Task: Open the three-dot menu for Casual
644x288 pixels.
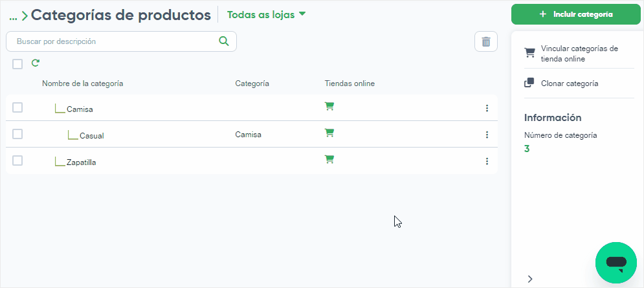Action: (x=487, y=135)
